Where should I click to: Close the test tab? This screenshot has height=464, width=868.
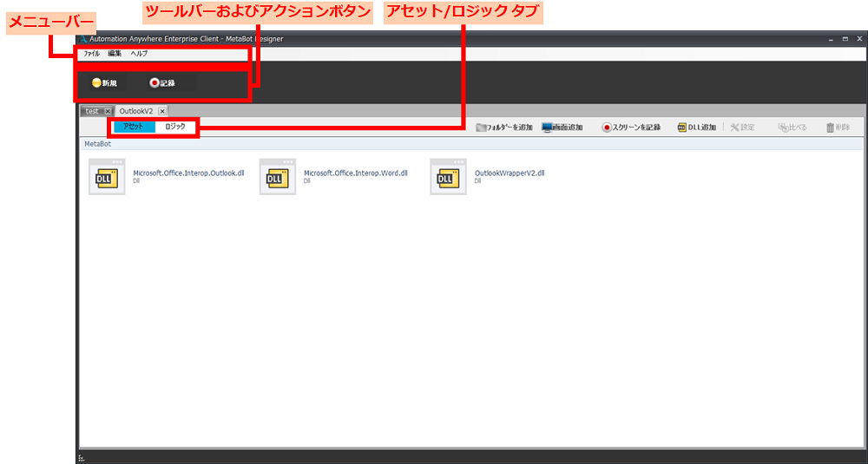[x=108, y=111]
